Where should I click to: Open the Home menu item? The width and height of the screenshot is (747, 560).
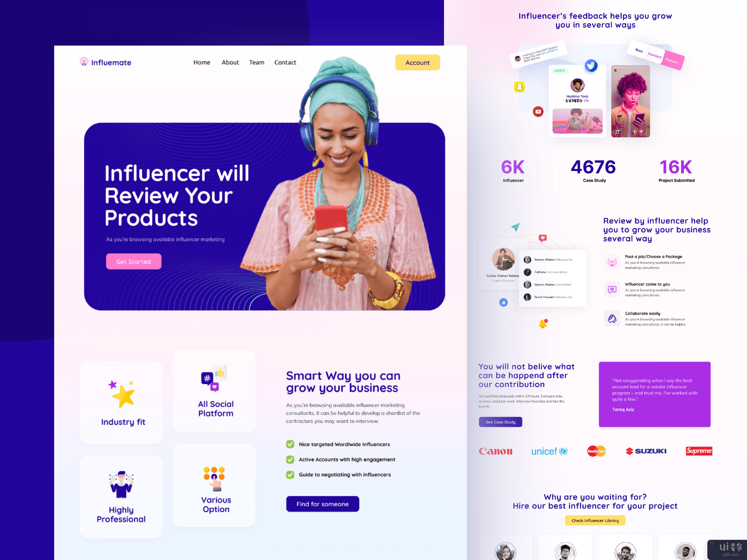202,62
